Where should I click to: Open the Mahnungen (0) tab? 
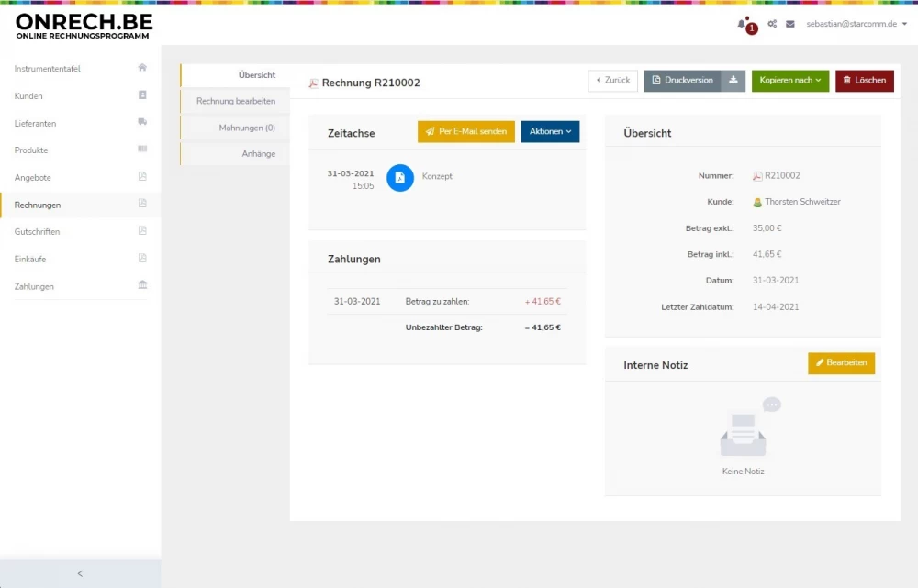pyautogui.click(x=246, y=128)
